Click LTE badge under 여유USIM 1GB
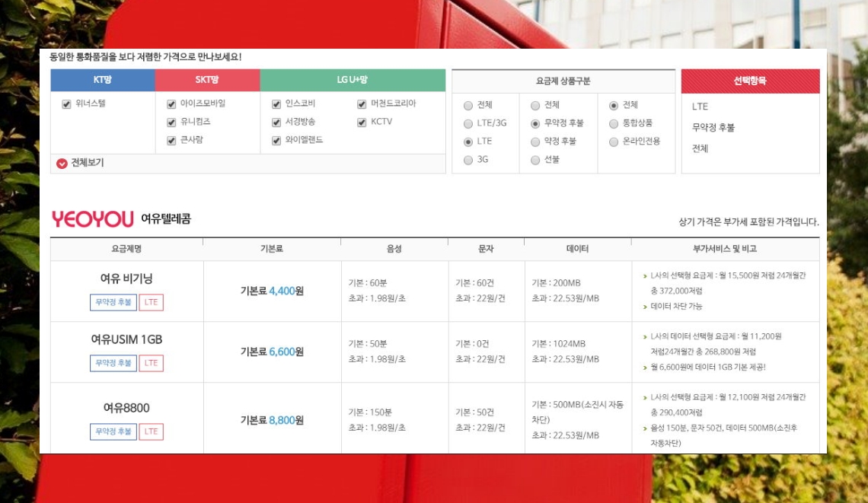The width and height of the screenshot is (868, 503). 151,363
